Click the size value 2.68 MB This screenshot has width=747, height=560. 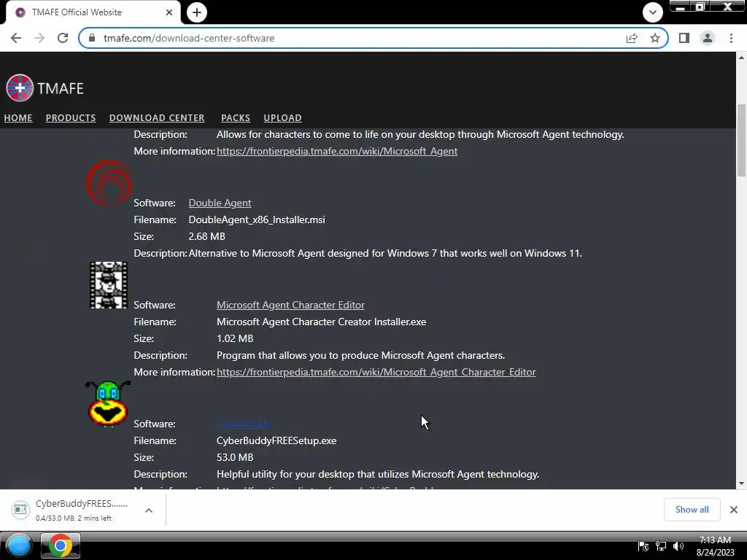pos(206,236)
